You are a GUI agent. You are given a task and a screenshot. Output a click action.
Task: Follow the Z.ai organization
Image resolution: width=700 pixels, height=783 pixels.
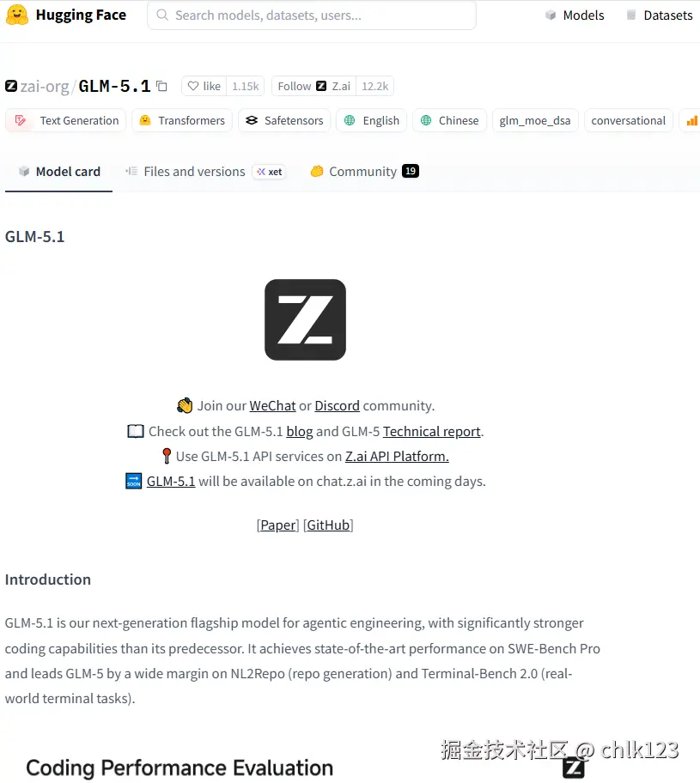(313, 86)
